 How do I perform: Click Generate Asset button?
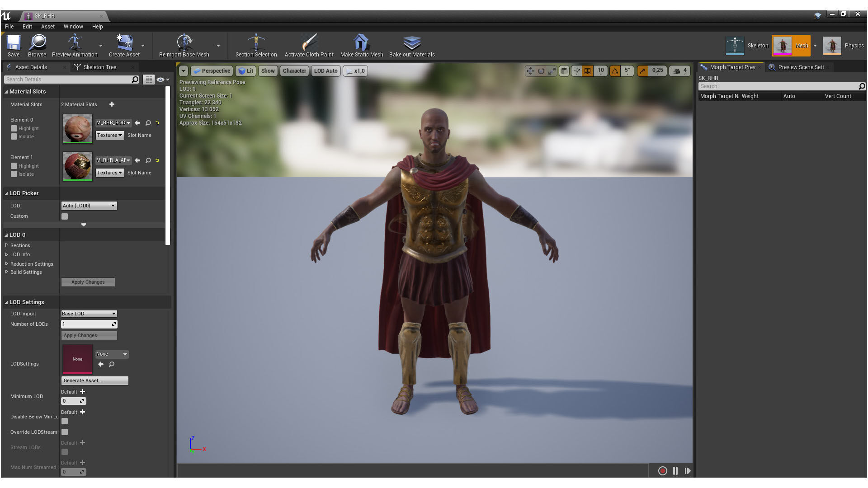[95, 381]
